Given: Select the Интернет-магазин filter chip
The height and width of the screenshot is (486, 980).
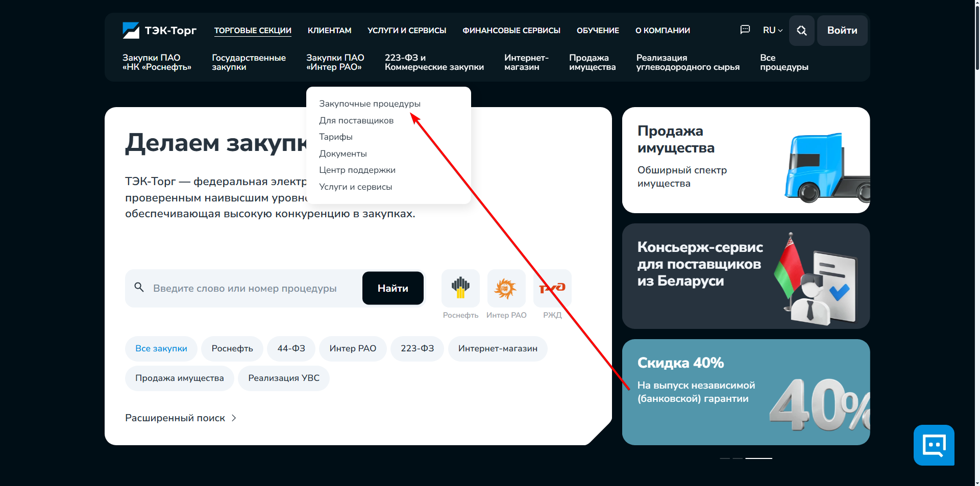Looking at the screenshot, I should tap(498, 349).
